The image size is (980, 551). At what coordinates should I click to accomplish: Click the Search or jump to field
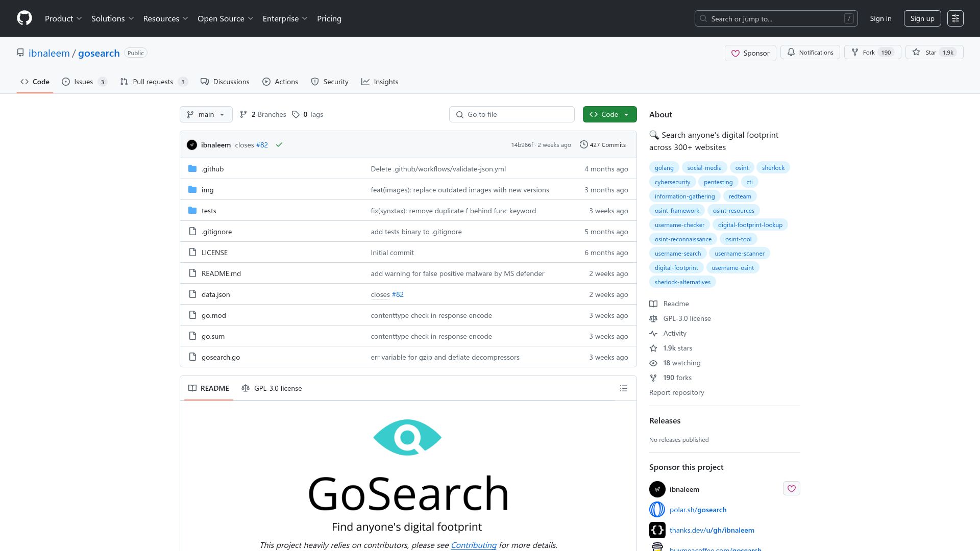tap(776, 18)
